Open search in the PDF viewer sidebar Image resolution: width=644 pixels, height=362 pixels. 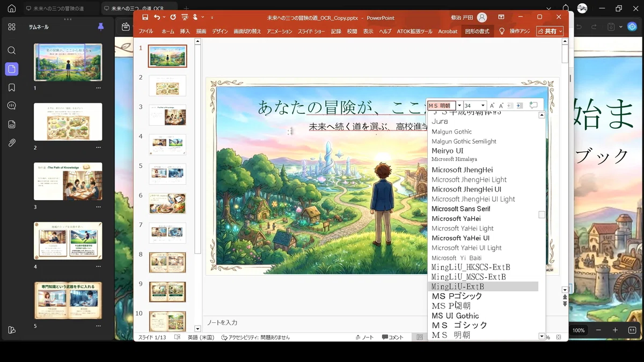(x=12, y=50)
